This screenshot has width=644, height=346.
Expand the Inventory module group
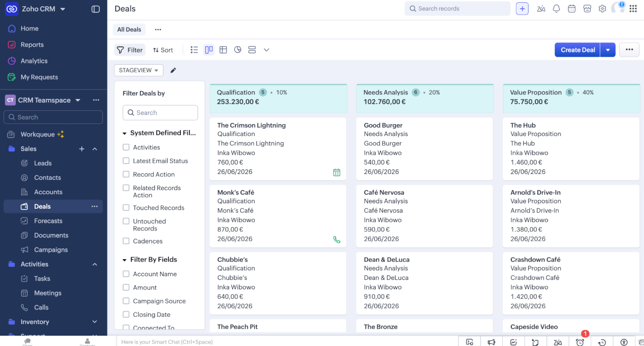[95, 322]
